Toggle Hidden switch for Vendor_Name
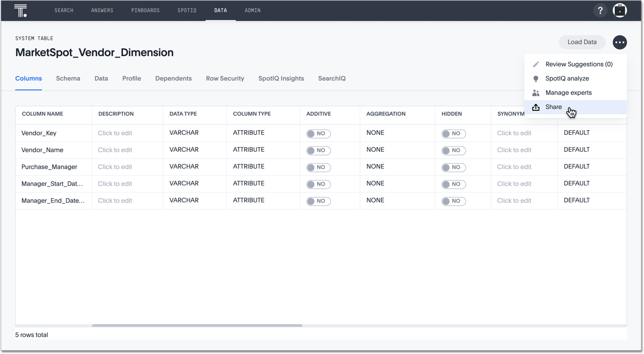This screenshot has width=644, height=354. [x=453, y=150]
